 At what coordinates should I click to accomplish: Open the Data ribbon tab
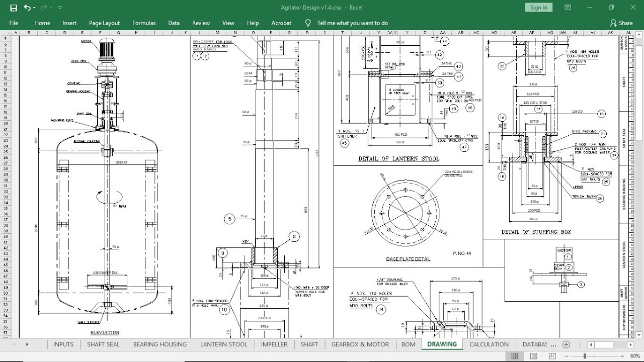click(174, 23)
